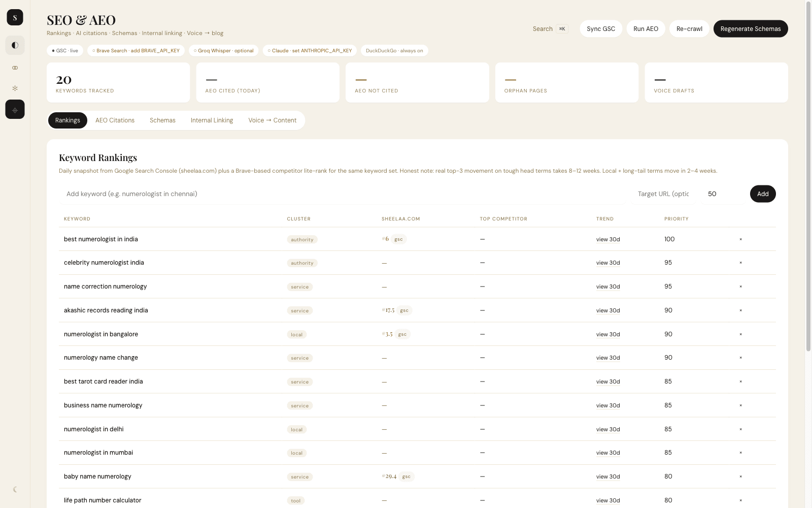This screenshot has height=508, width=812.
Task: Open the asterisk sidebar icon
Action: (x=15, y=88)
